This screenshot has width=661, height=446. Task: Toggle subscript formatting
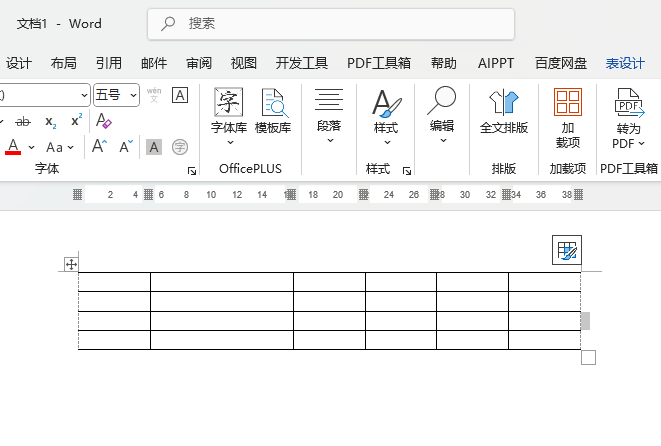tap(51, 122)
